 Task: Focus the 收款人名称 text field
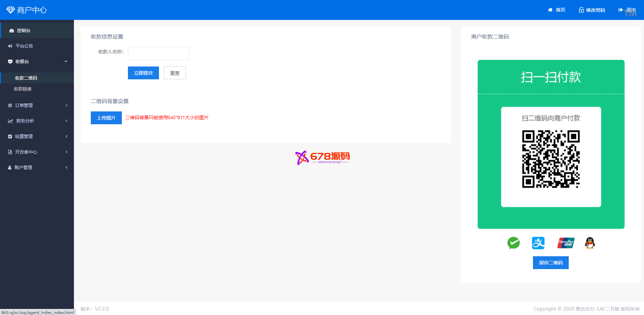[x=158, y=53]
